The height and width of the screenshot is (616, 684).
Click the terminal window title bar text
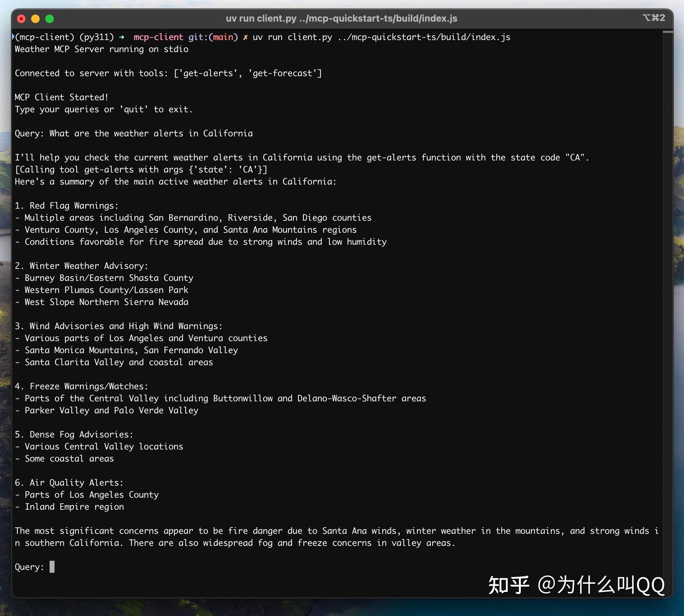[341, 18]
